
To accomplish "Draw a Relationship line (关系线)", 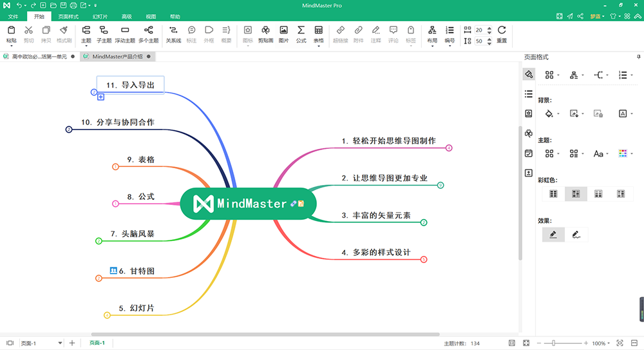I will [173, 34].
